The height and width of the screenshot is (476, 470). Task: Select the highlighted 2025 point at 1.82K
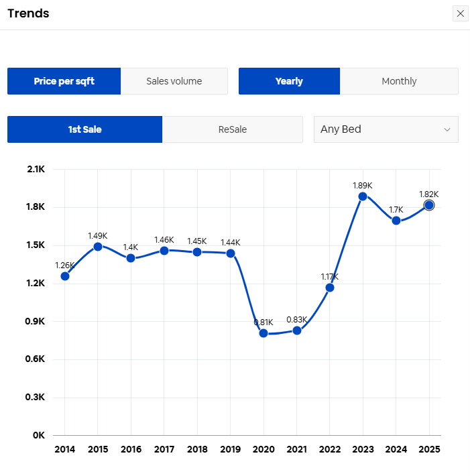[x=429, y=205]
